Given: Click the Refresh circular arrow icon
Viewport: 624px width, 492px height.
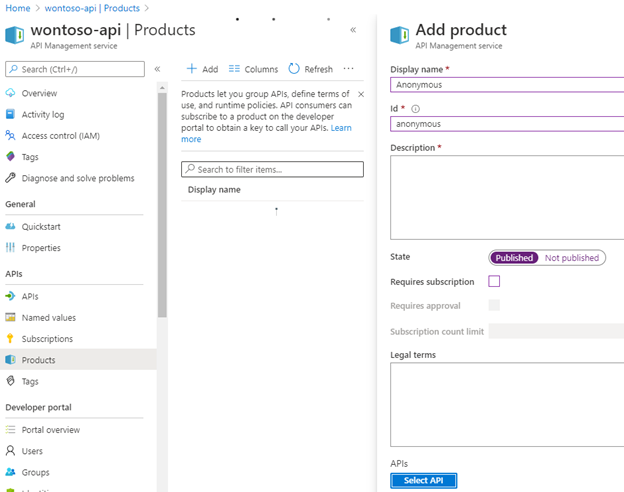Looking at the screenshot, I should (294, 69).
